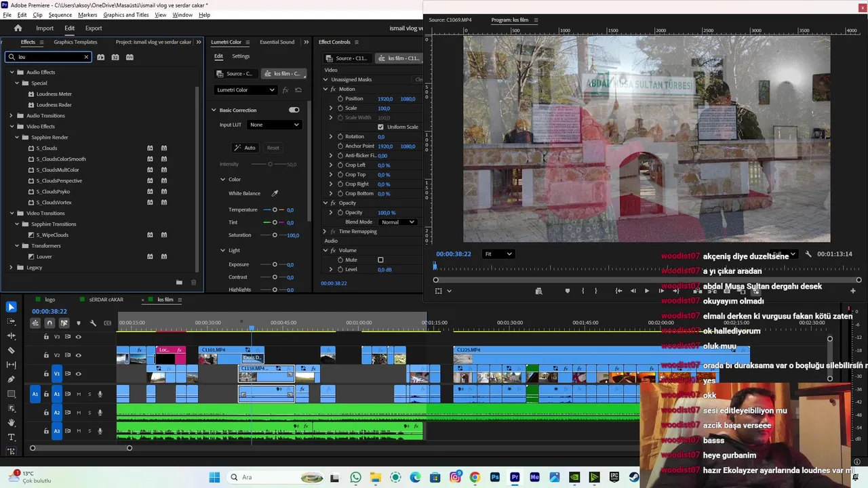Toggle visibility of track V3
Viewport: 868px width, 488px height.
coord(78,337)
